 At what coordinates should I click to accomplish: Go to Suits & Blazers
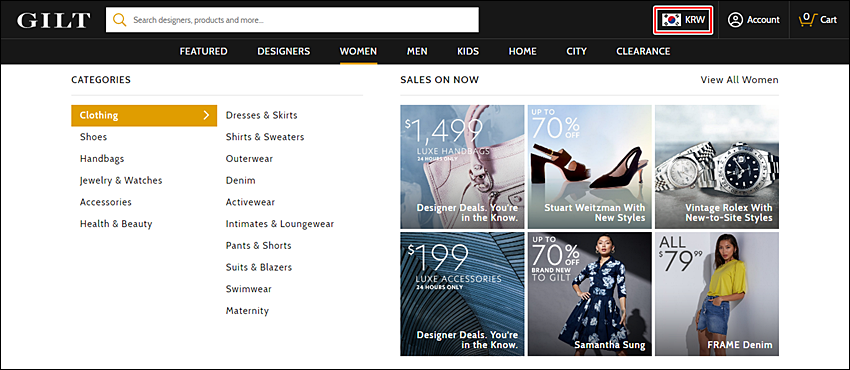pyautogui.click(x=259, y=267)
